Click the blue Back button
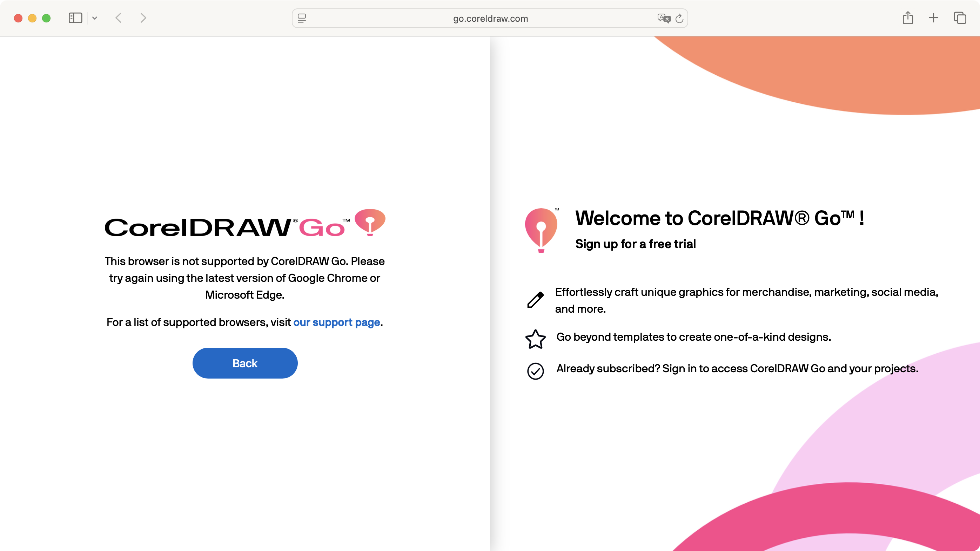The image size is (980, 551). click(x=245, y=363)
